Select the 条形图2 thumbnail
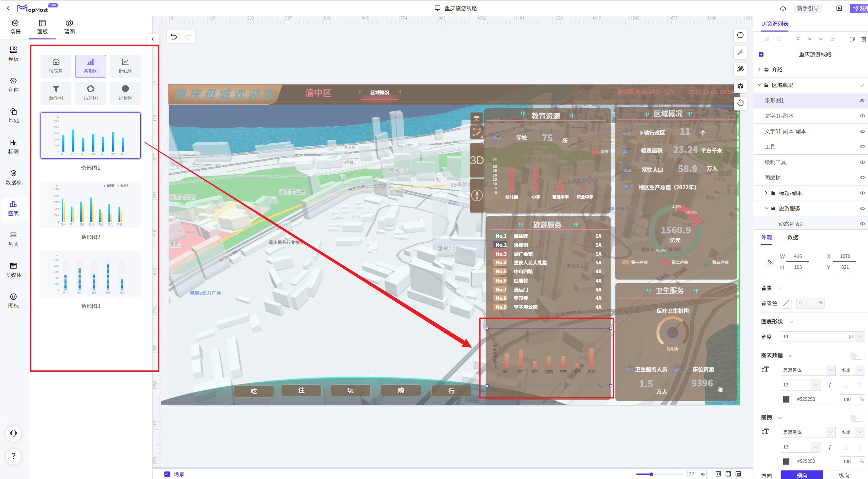Viewport: 868px width, 479px height. (x=91, y=205)
